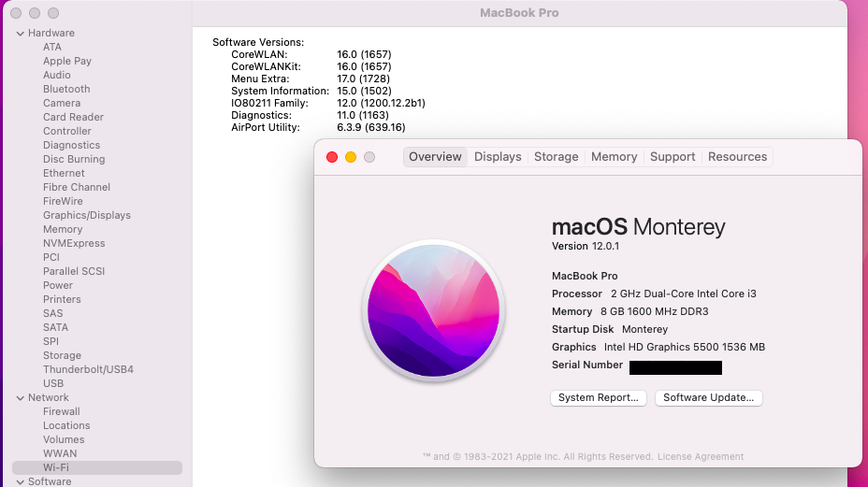
Task: Select ATA in the sidebar
Action: click(x=52, y=47)
